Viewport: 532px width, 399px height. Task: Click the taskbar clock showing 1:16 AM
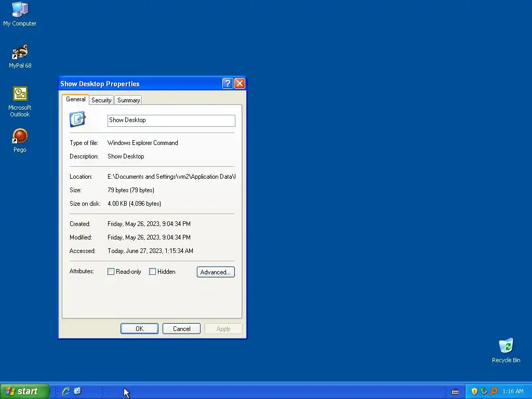click(x=513, y=391)
